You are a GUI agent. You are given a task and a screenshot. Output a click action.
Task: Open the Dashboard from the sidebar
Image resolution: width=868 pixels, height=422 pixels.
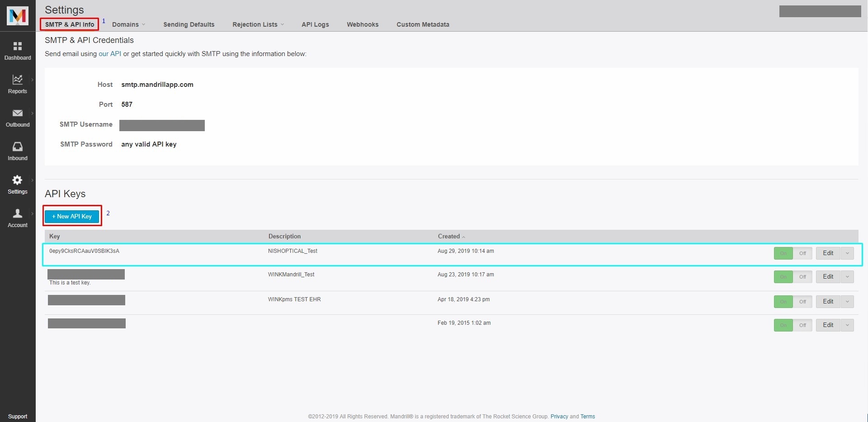tap(18, 50)
